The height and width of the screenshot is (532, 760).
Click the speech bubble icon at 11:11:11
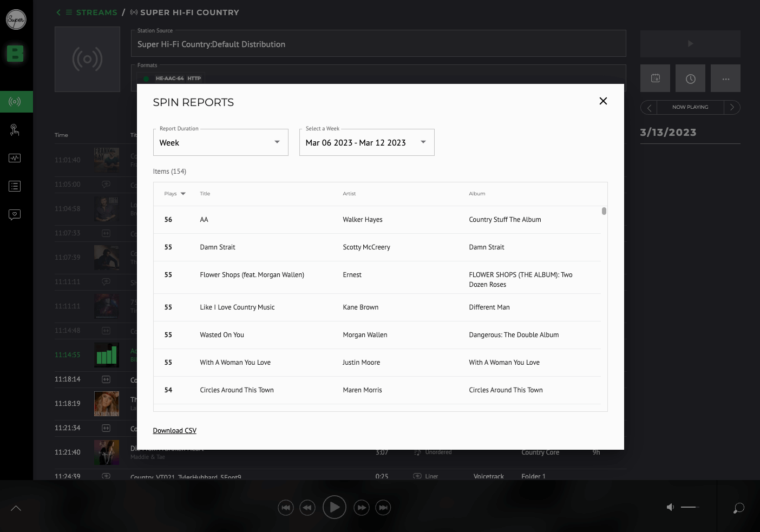pos(106,282)
